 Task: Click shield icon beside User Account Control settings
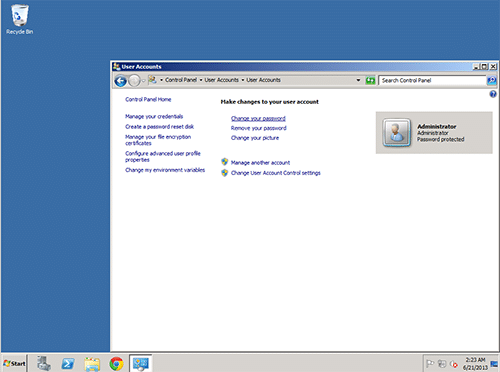(x=225, y=173)
